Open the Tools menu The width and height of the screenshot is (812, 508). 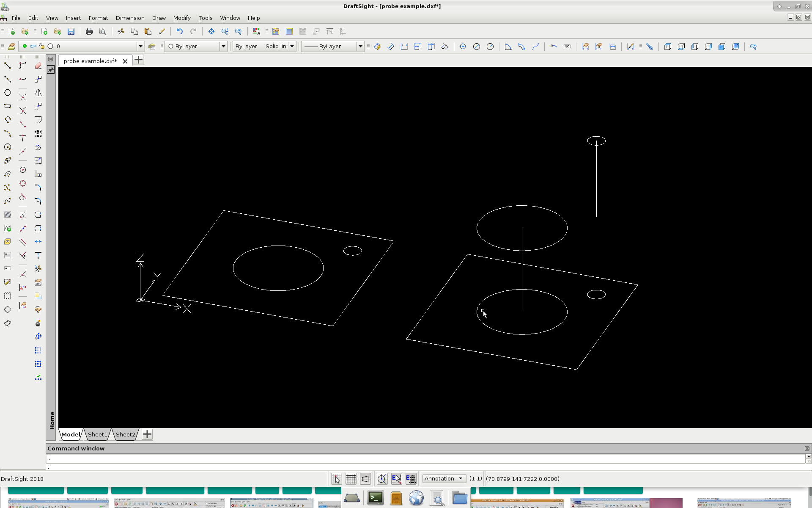[206, 18]
